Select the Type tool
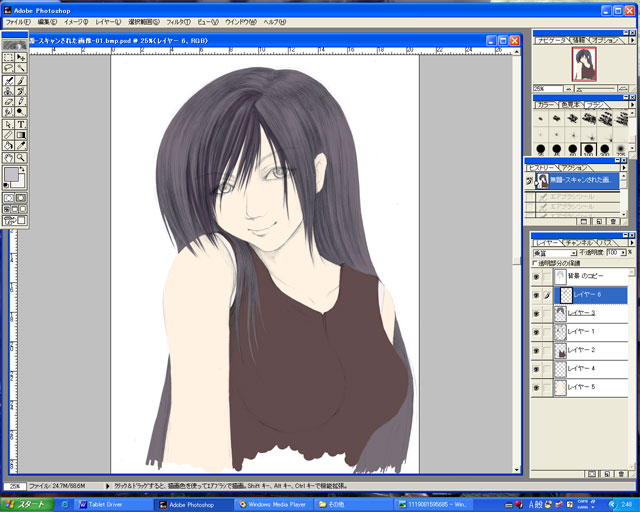This screenshot has width=640, height=512. coord(21,124)
